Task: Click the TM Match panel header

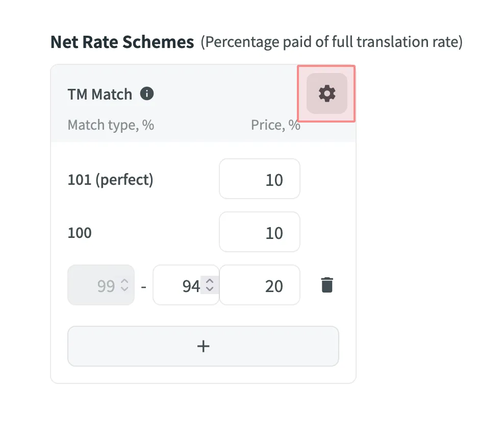Action: click(100, 93)
